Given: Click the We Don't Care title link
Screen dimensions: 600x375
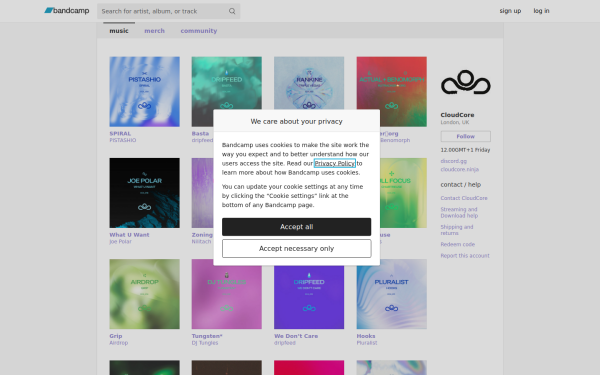Looking at the screenshot, I should [x=296, y=336].
